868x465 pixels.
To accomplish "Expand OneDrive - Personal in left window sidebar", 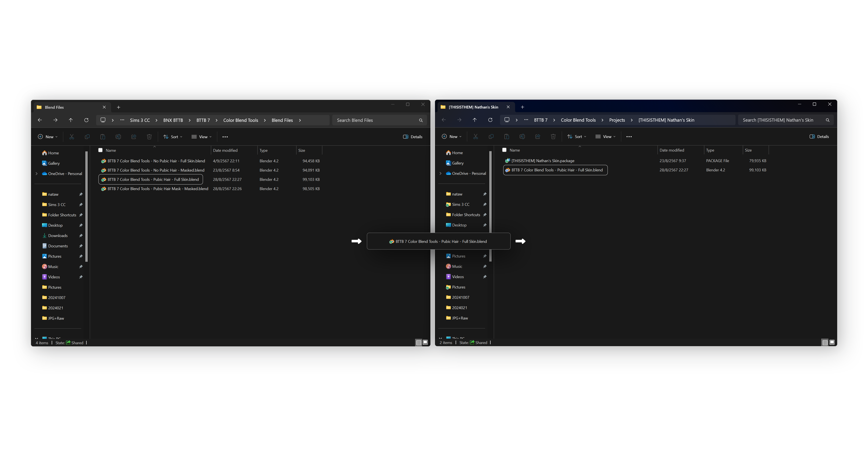I will coord(37,174).
